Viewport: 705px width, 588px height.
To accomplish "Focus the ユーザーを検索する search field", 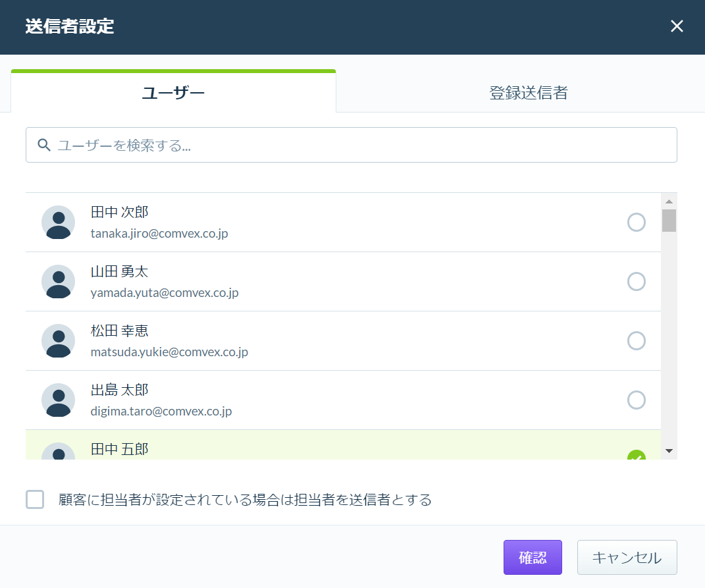I will point(352,145).
